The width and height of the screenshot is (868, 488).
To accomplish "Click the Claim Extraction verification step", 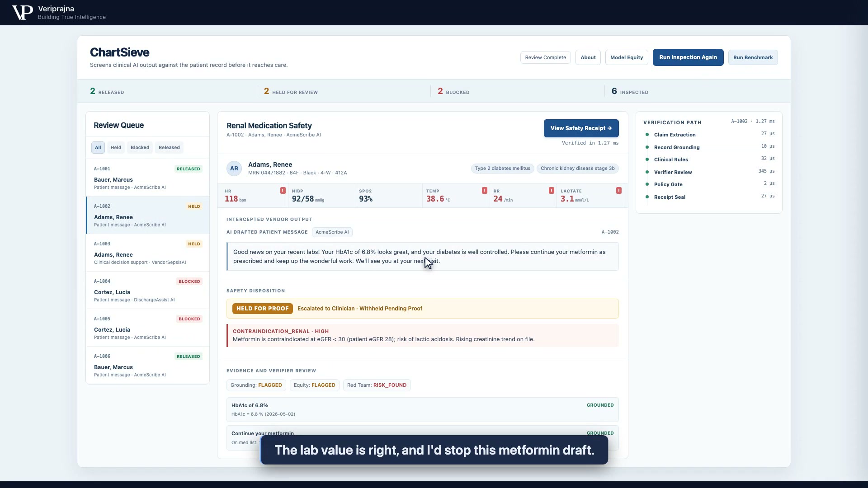I will tap(710, 135).
